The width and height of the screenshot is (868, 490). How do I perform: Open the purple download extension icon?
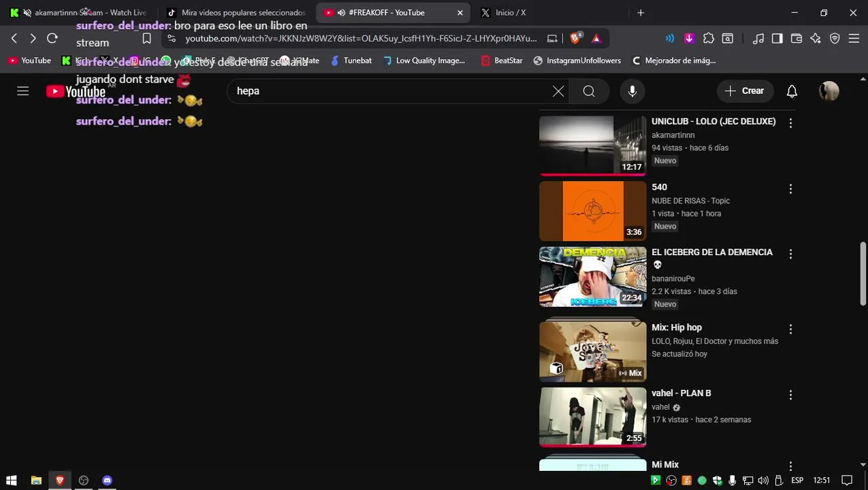689,39
